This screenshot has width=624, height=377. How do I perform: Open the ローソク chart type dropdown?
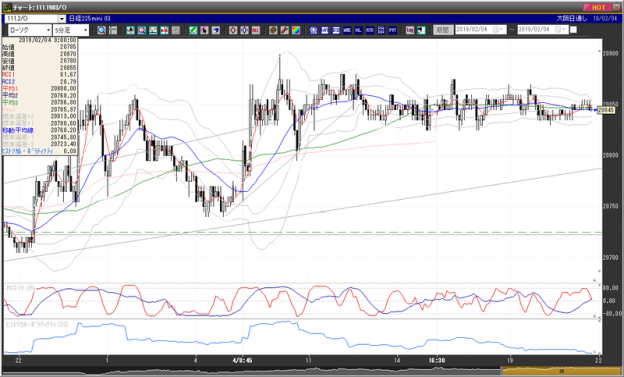coord(30,30)
